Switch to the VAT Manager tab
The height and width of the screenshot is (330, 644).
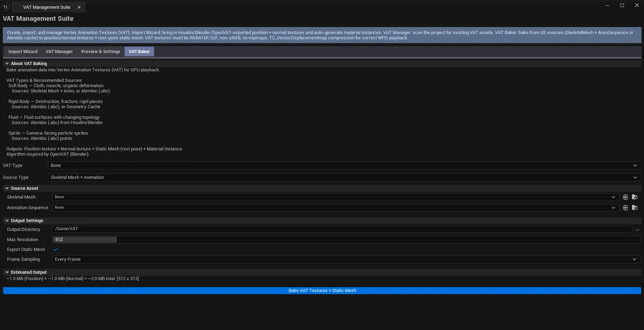(x=59, y=51)
